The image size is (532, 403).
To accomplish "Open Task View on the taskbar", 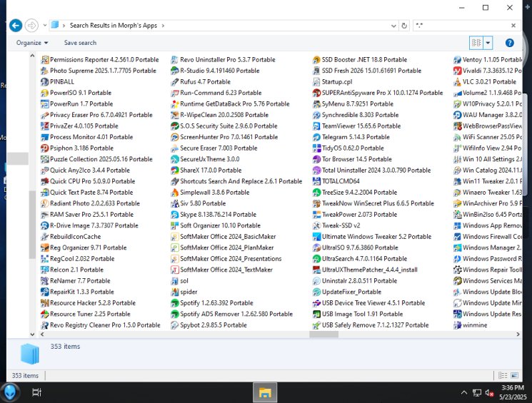I will (x=36, y=392).
